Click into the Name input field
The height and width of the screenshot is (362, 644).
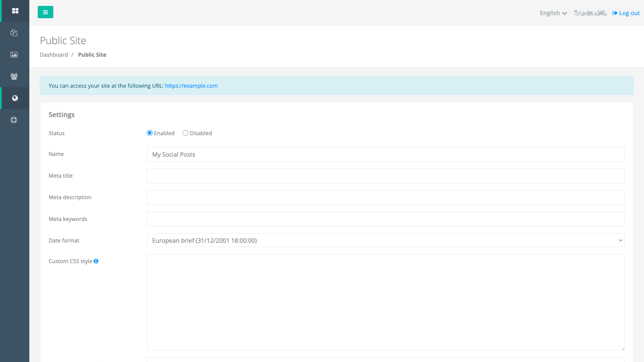click(385, 154)
